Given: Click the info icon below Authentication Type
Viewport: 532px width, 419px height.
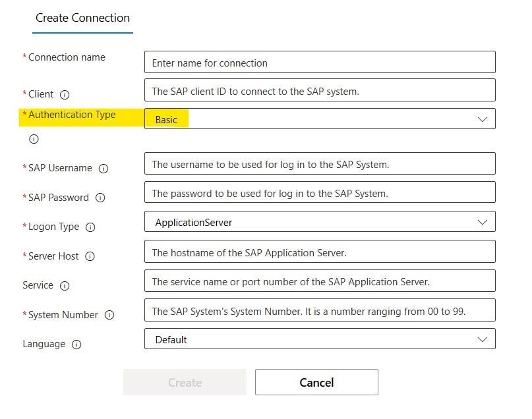Looking at the screenshot, I should click(34, 139).
